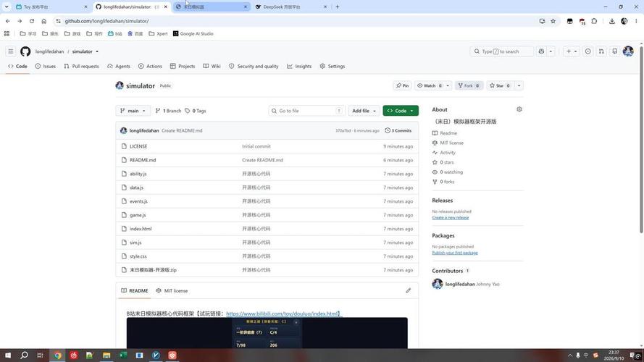Open a new browser tab
Image resolution: width=644 pixels, height=362 pixels.
click(x=338, y=7)
